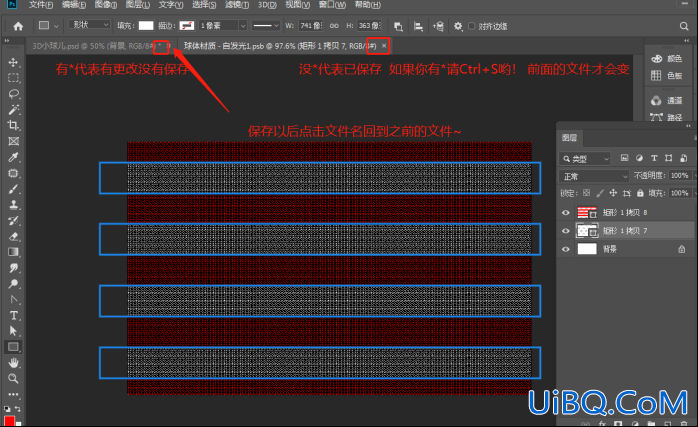Viewport: 698px width, 427px height.
Task: Select the Pen tool
Action: (13, 299)
